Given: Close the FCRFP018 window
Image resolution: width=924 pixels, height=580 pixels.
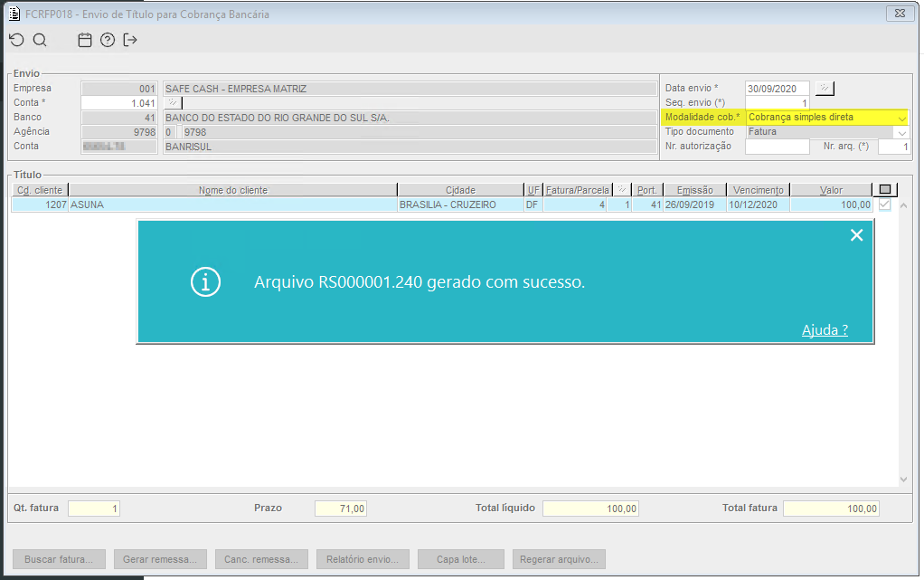Looking at the screenshot, I should (x=900, y=13).
